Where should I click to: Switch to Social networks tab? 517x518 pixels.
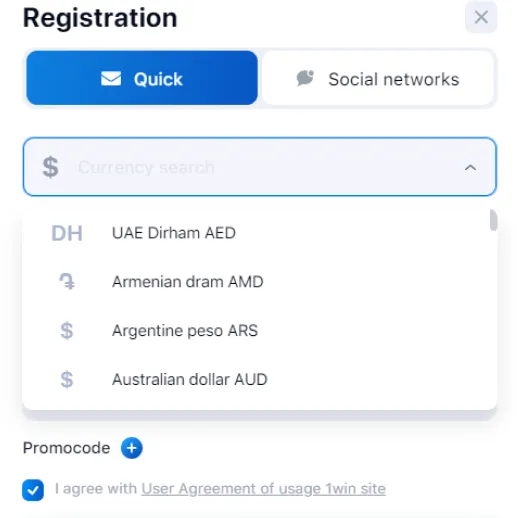click(378, 78)
